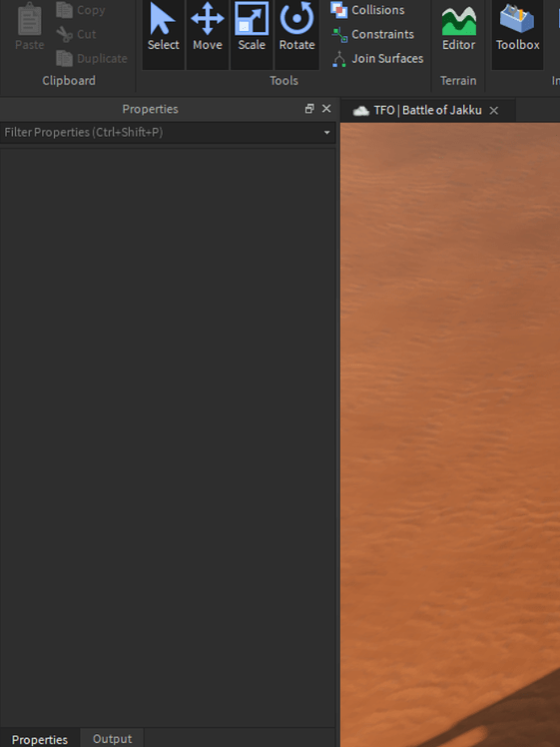Toggle Collisions option
The height and width of the screenshot is (747, 560).
click(367, 10)
